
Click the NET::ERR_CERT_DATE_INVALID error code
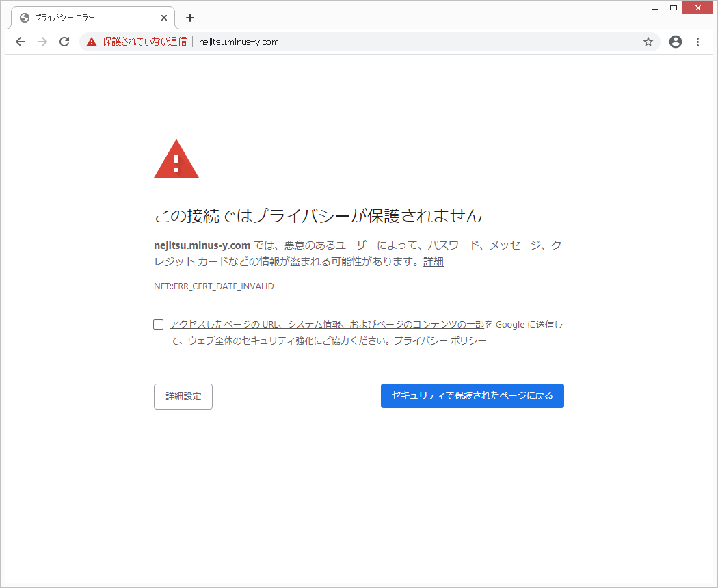point(214,286)
